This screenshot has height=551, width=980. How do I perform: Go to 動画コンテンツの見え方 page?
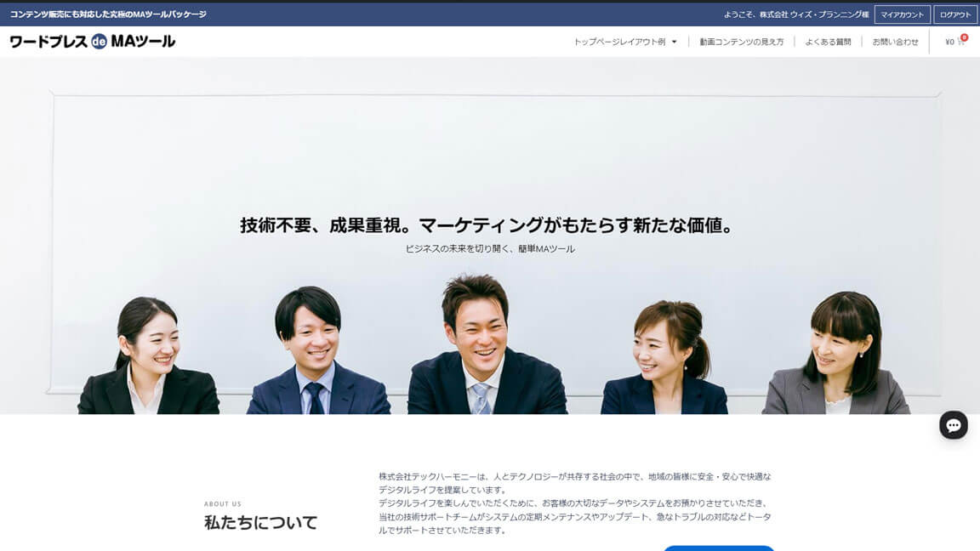[741, 42]
